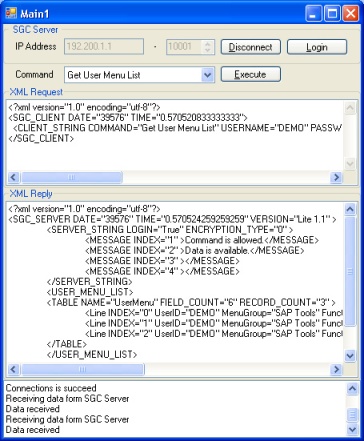
Task: Click XML Request vertical scrollbar up arrow
Action: click(350, 107)
